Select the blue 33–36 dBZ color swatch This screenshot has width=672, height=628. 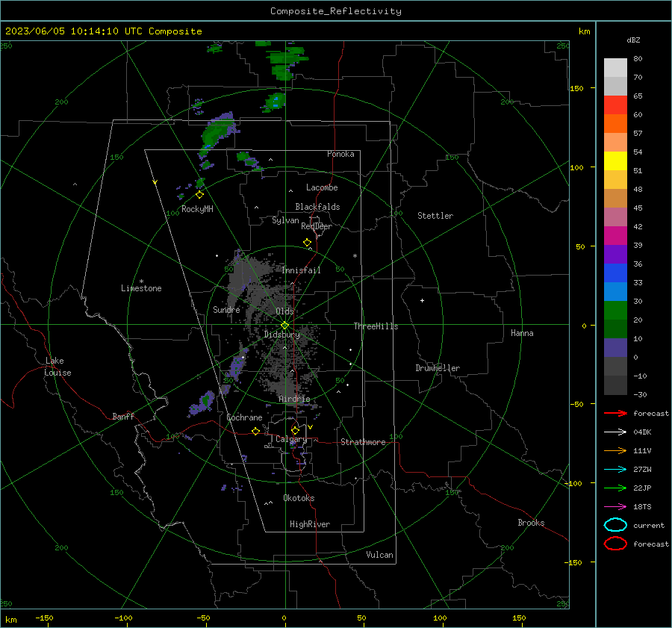click(615, 273)
